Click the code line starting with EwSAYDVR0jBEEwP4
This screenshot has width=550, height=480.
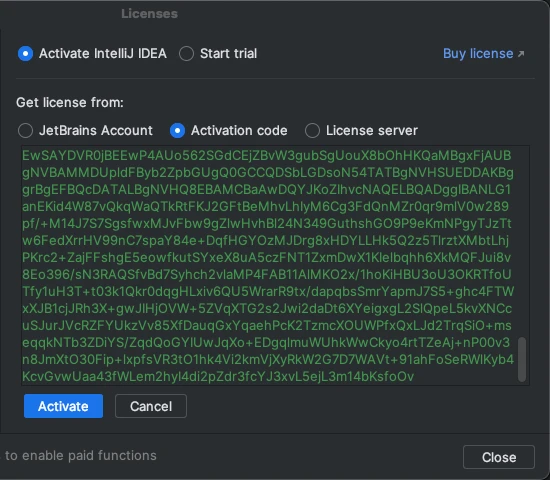click(x=267, y=155)
